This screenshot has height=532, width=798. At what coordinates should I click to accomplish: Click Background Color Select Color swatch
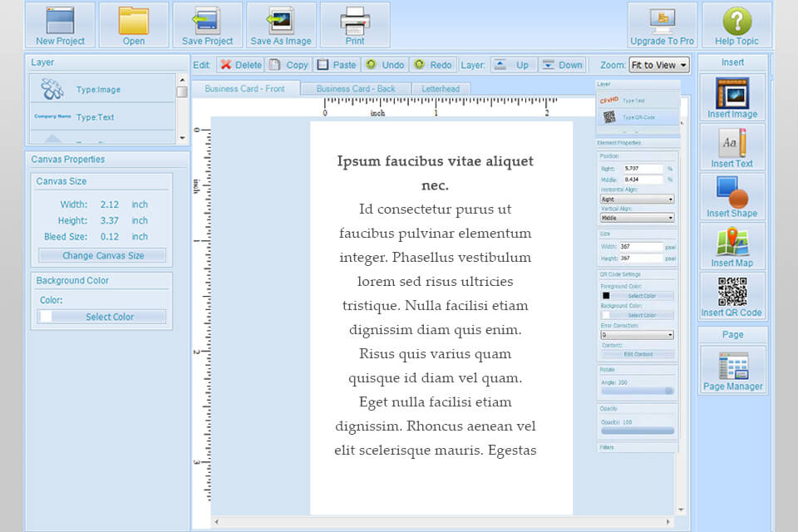(x=103, y=317)
